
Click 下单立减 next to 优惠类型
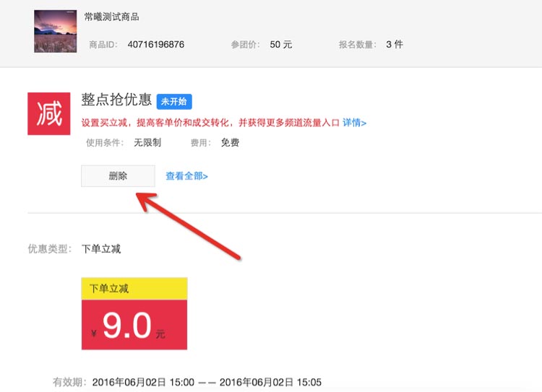(x=101, y=248)
